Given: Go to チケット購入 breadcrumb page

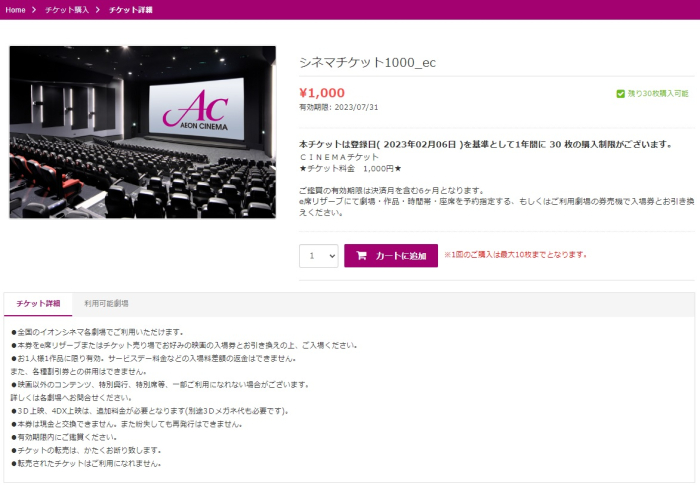Looking at the screenshot, I should [x=66, y=9].
